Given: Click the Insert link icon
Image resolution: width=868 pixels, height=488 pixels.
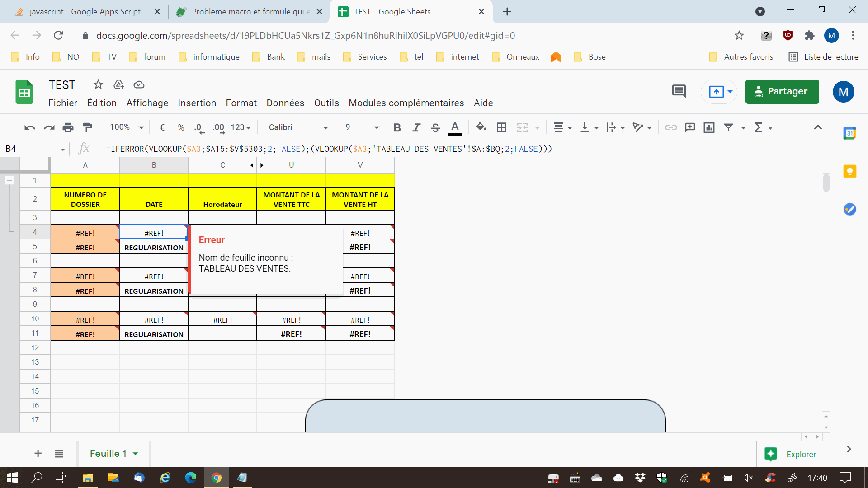Looking at the screenshot, I should pyautogui.click(x=671, y=127).
